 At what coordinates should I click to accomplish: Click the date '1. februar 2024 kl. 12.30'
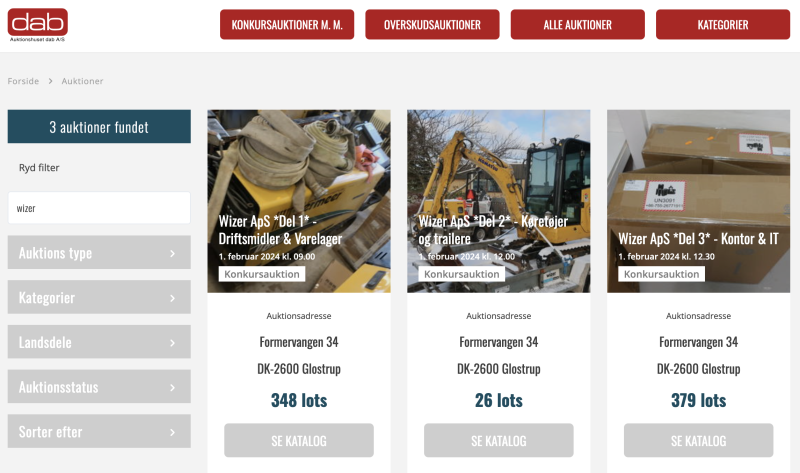666,257
